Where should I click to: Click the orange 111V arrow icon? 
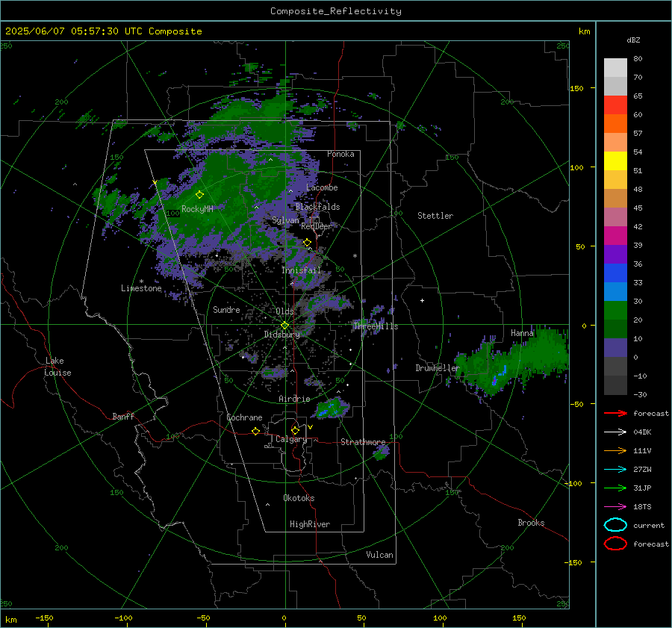coord(615,450)
